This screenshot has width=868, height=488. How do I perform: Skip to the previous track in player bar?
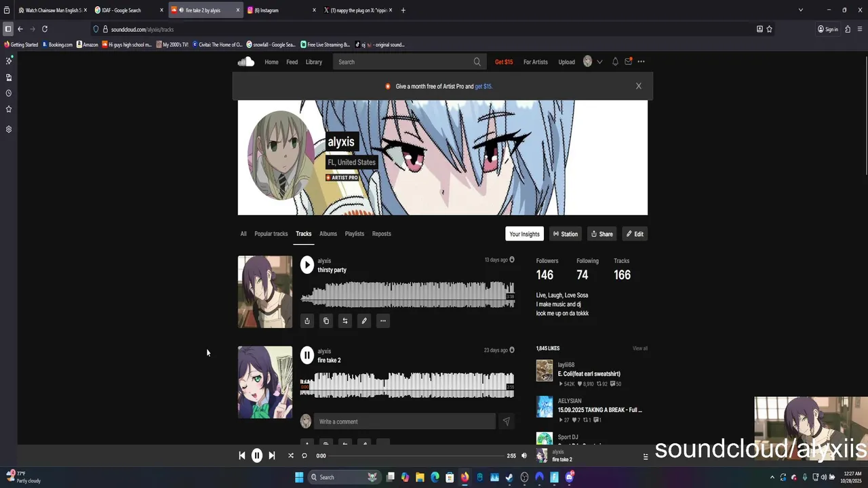(x=242, y=455)
